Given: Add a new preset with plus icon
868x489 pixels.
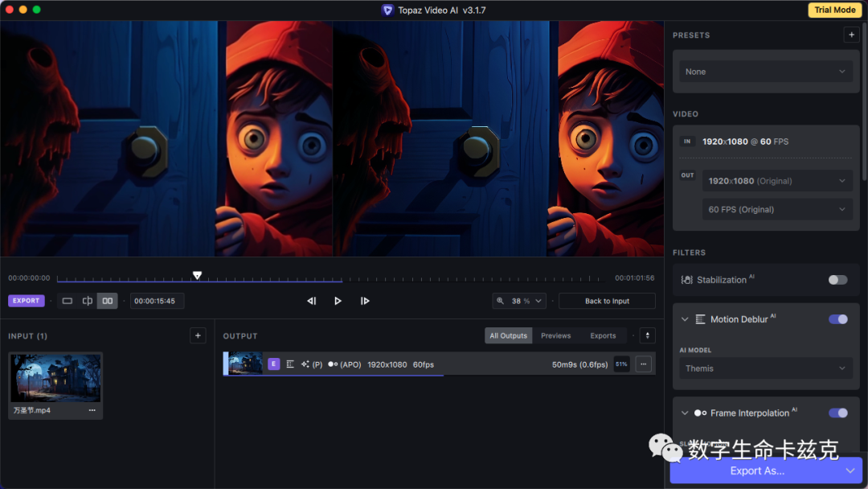Looking at the screenshot, I should click(851, 35).
